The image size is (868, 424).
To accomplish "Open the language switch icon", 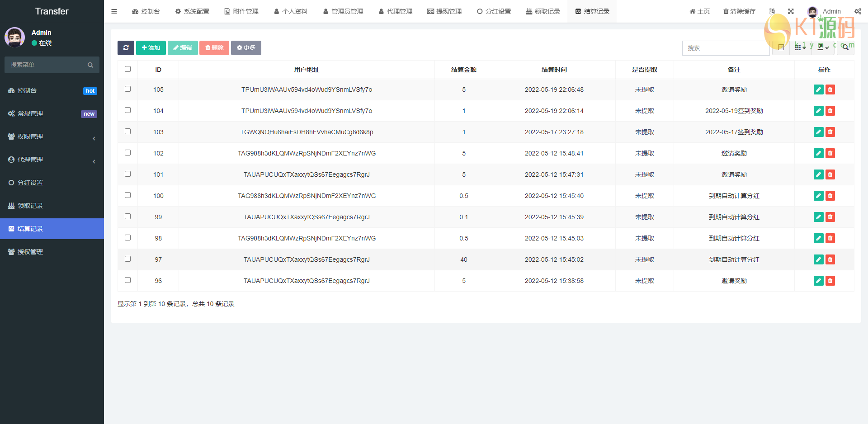I will [772, 11].
